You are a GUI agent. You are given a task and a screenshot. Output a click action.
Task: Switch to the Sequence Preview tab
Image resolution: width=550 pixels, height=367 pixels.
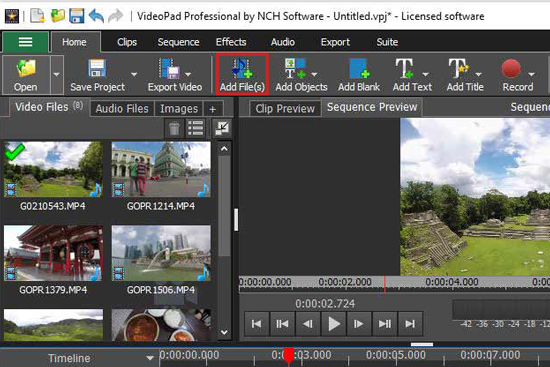point(372,107)
